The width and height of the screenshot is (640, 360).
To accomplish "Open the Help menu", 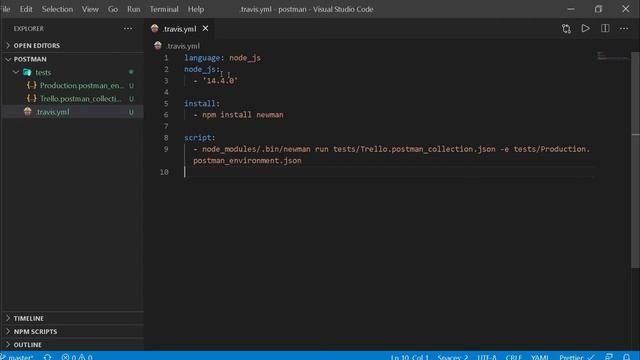I will pyautogui.click(x=196, y=9).
